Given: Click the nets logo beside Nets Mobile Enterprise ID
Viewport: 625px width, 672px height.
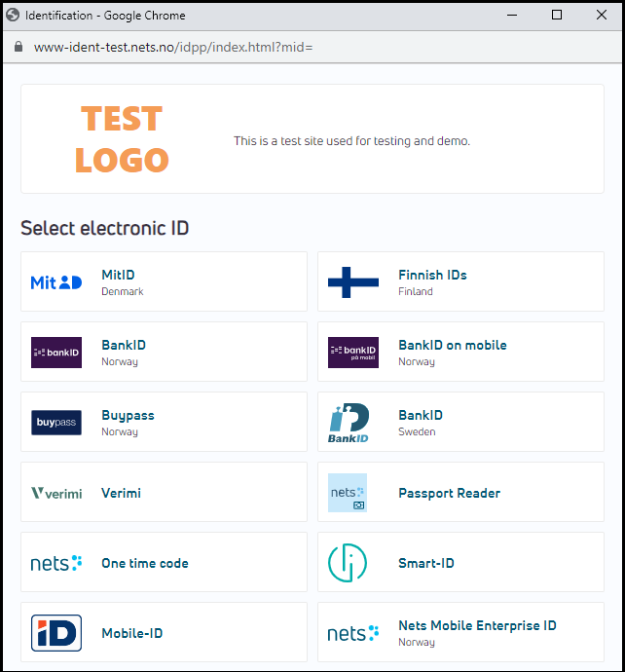Looking at the screenshot, I should (x=353, y=633).
